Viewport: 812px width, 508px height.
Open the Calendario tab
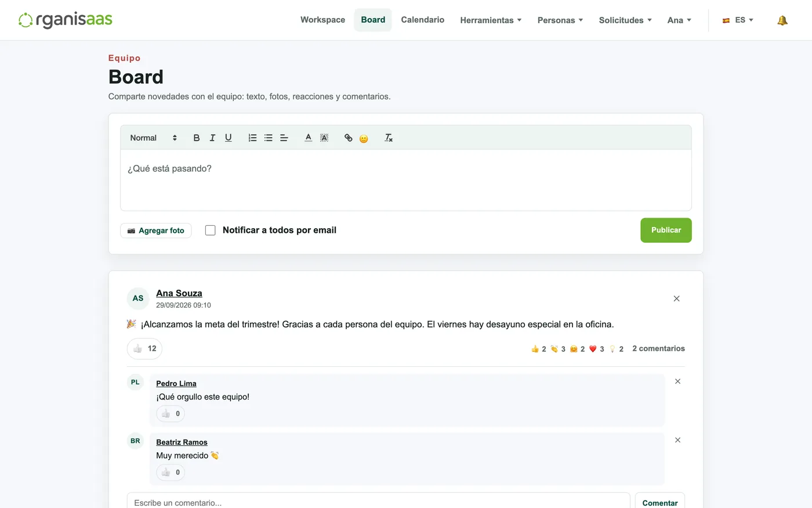click(423, 20)
